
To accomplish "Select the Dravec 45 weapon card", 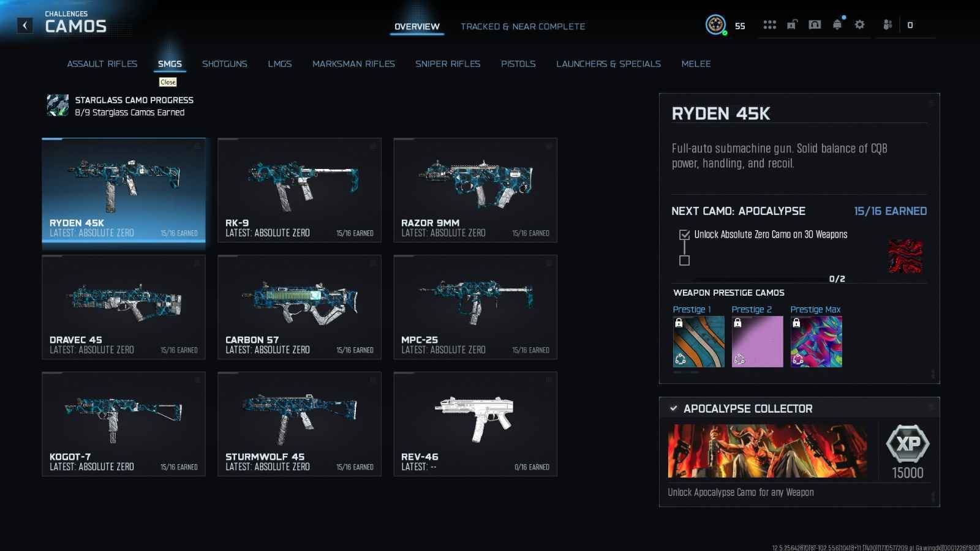I will pos(124,307).
